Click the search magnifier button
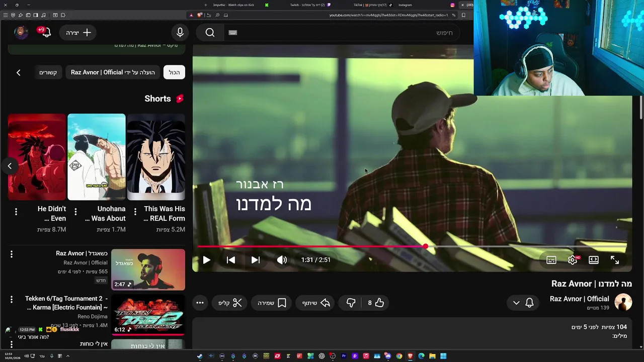The width and height of the screenshot is (644, 362). [210, 33]
